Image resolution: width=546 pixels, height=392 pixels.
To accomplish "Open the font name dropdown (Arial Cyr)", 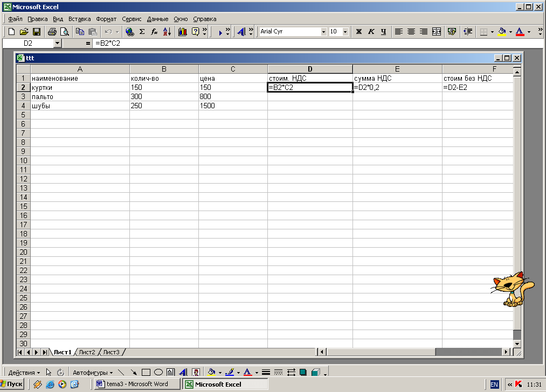I will [x=323, y=32].
